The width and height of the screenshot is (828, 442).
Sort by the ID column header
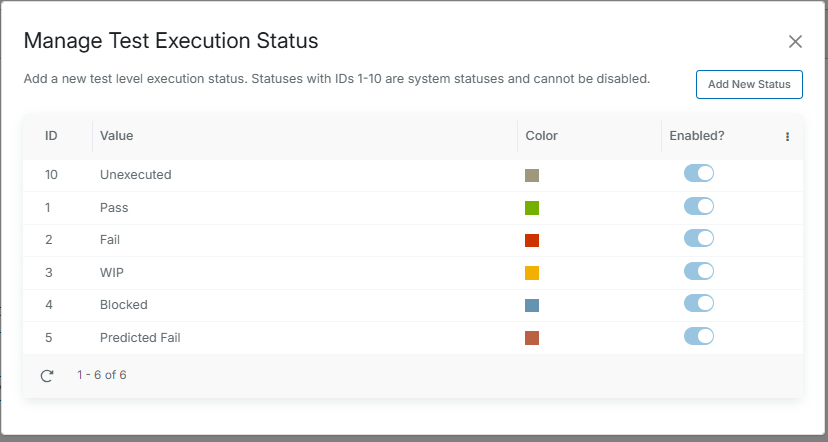coord(51,135)
